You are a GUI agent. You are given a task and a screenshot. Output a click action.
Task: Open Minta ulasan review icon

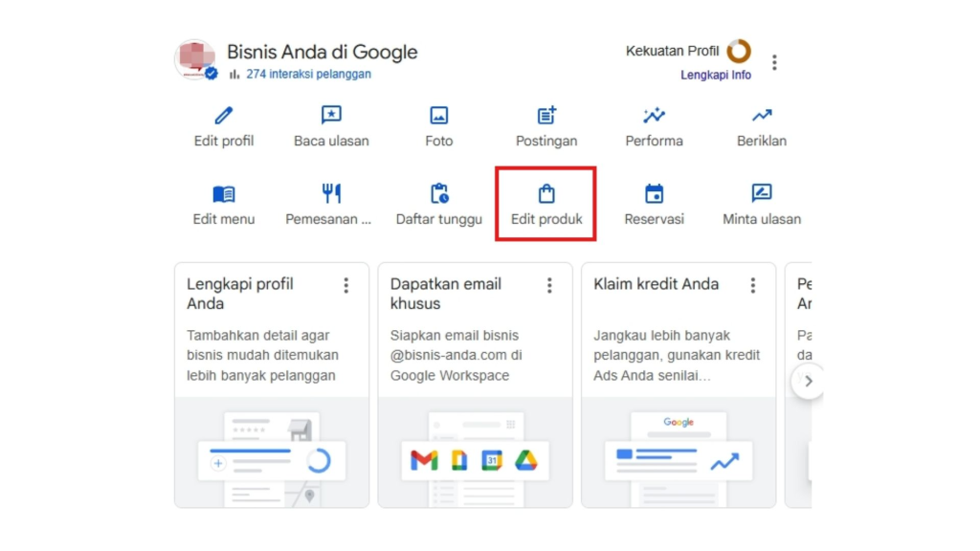761,193
